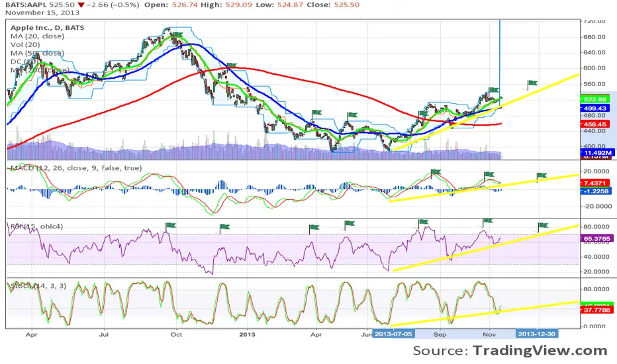The width and height of the screenshot is (617, 364).
Task: Click the -20.0000 MACD axis value
Action: (596, 206)
